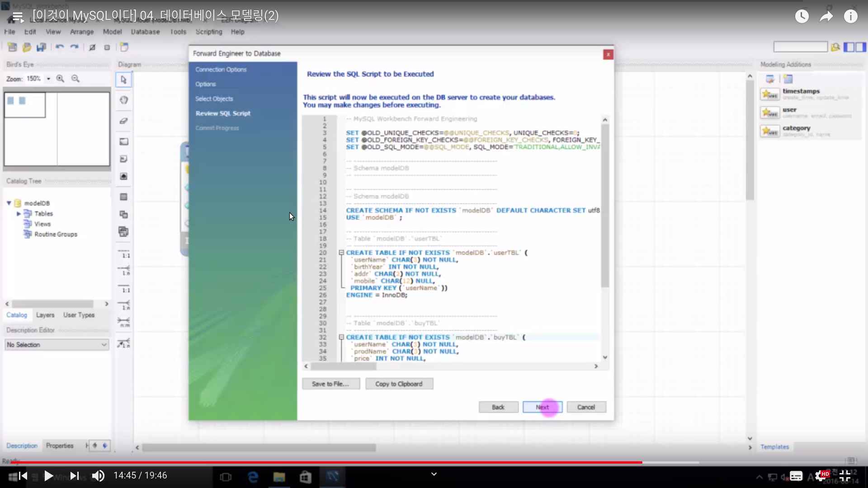Click the Next button in wizard

click(x=542, y=407)
